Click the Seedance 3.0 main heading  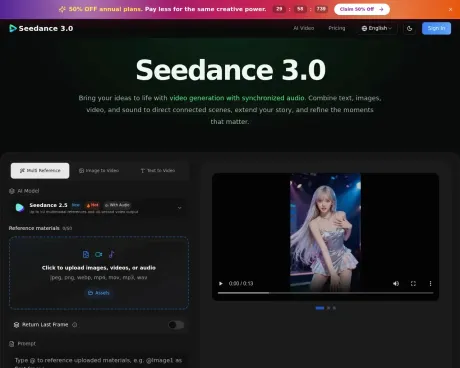230,70
